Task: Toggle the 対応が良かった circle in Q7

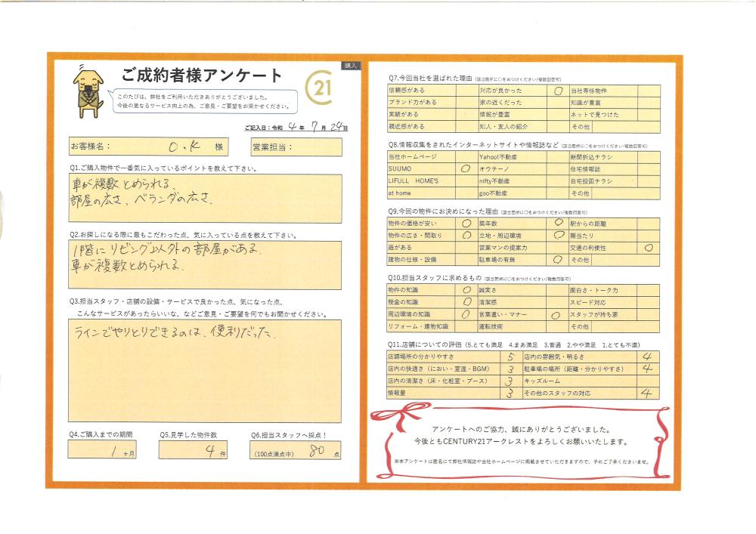Action: point(558,90)
